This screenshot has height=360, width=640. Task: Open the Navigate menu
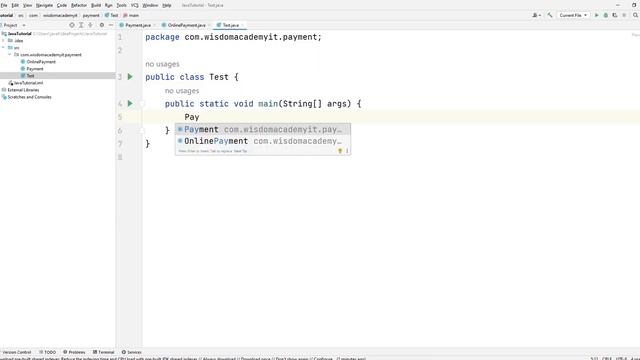(44, 5)
